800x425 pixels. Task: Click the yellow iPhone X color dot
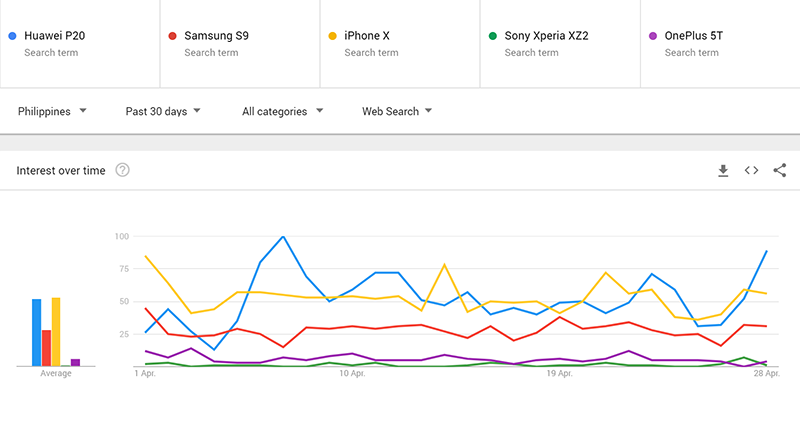(x=332, y=36)
